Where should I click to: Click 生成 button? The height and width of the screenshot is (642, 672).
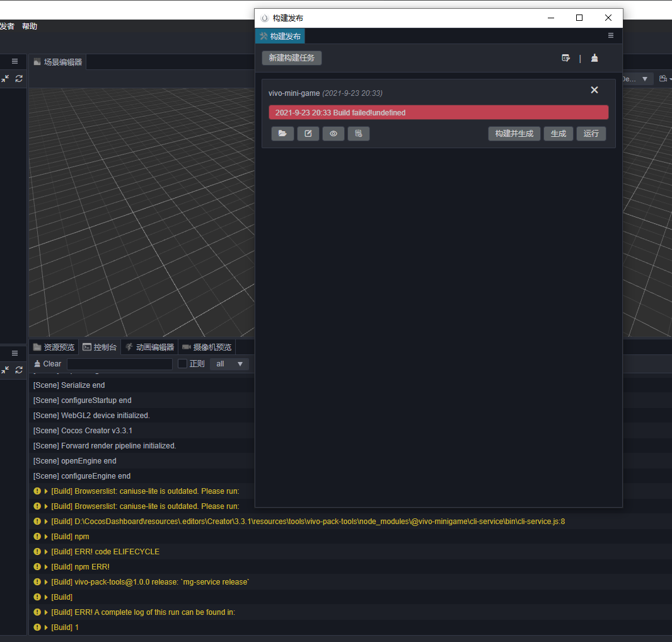559,133
